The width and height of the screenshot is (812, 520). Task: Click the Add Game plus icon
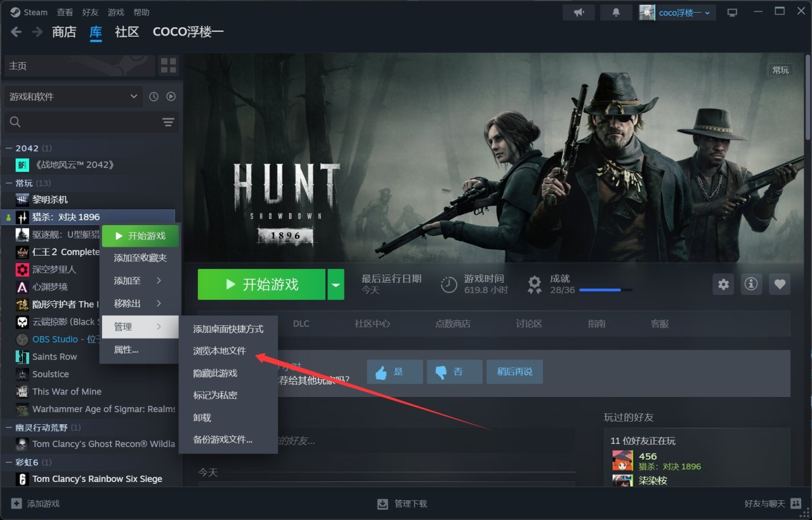click(x=16, y=504)
